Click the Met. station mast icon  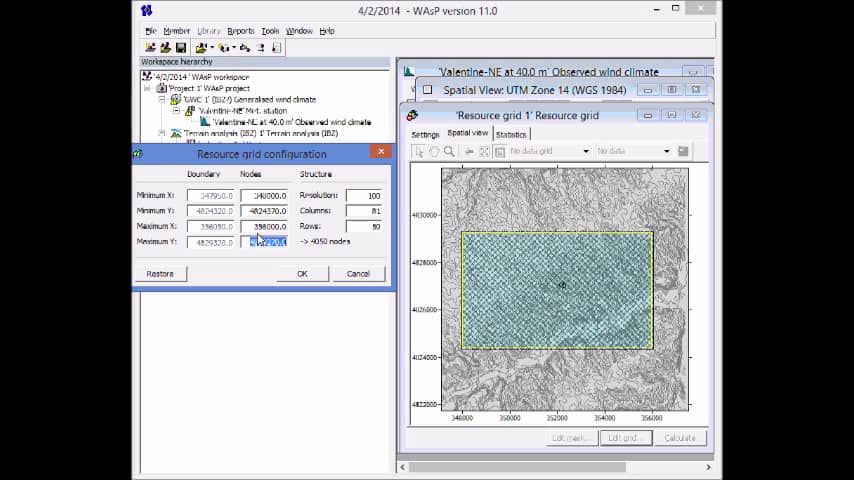tap(190, 111)
